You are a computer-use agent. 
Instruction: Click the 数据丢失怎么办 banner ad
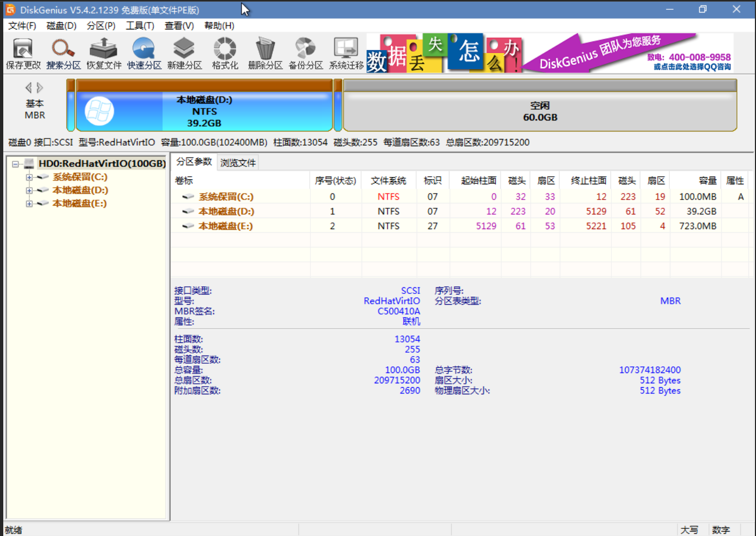(x=444, y=53)
